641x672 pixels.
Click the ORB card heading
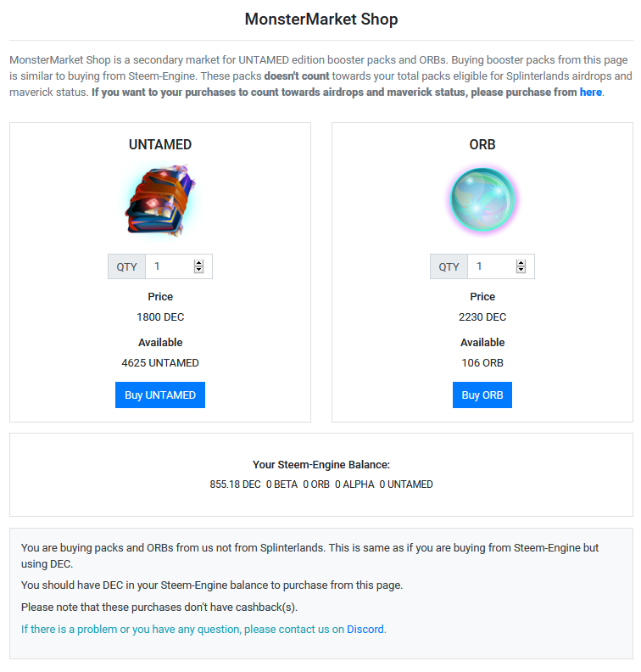(x=482, y=144)
